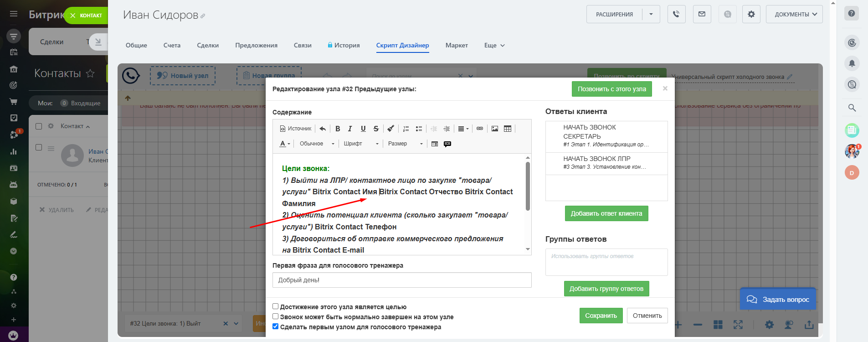Viewport: 868px width, 342px height.
Task: Switch to the История tab
Action: (344, 45)
